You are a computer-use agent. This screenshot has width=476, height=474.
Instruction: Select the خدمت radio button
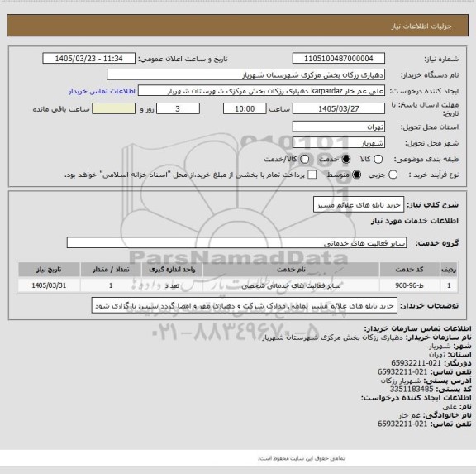click(346, 159)
